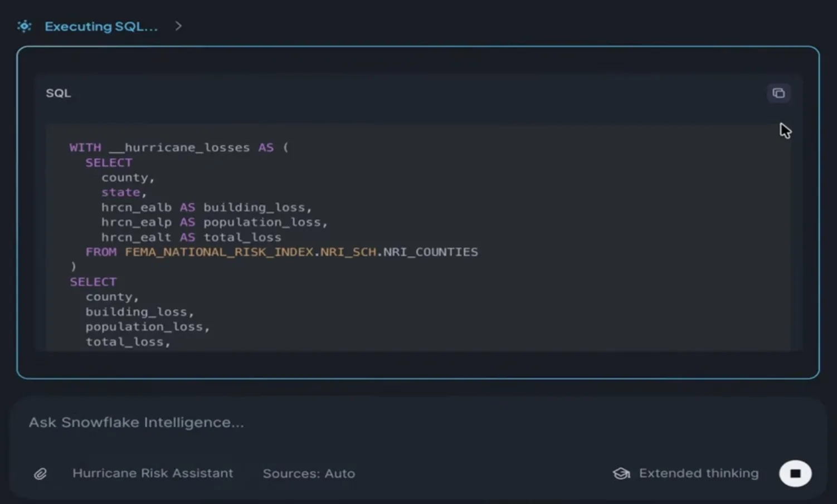Open the Sources: Auto selector
The image size is (837, 504).
coord(309,473)
